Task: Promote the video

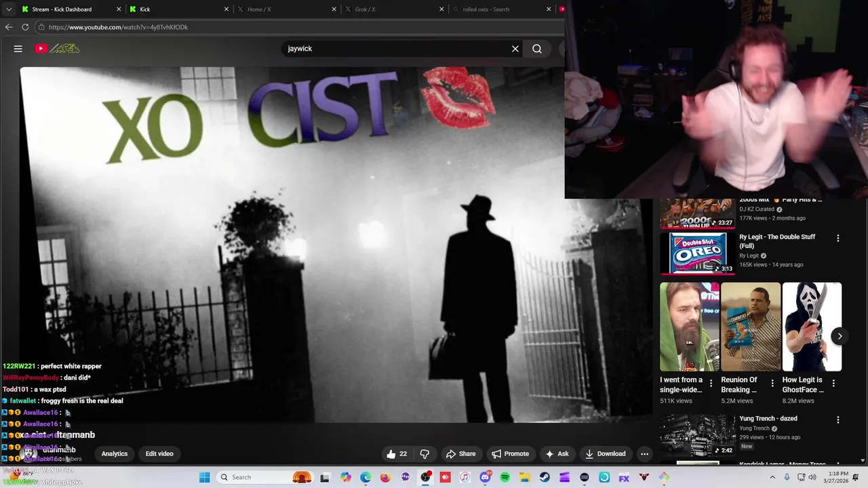Action: pos(510,454)
